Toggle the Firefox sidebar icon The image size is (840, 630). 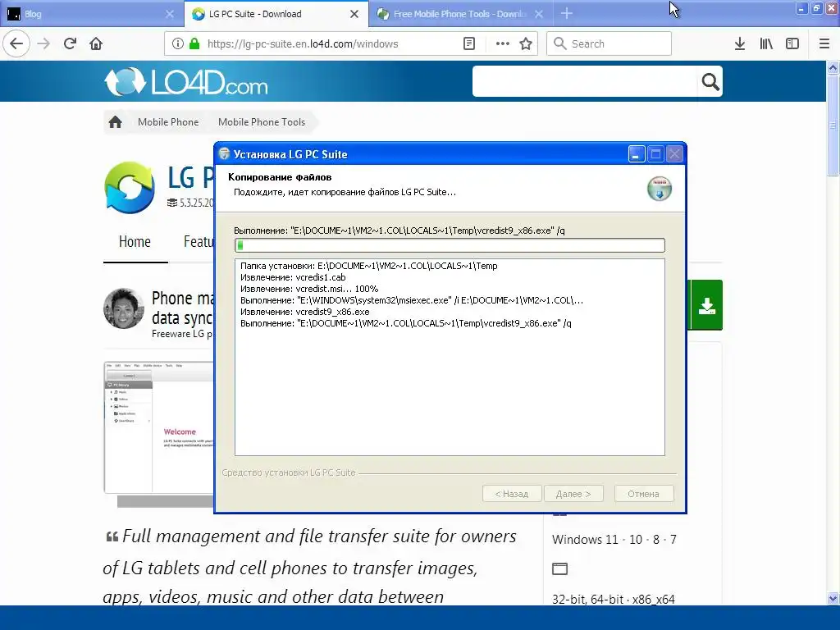(x=792, y=43)
